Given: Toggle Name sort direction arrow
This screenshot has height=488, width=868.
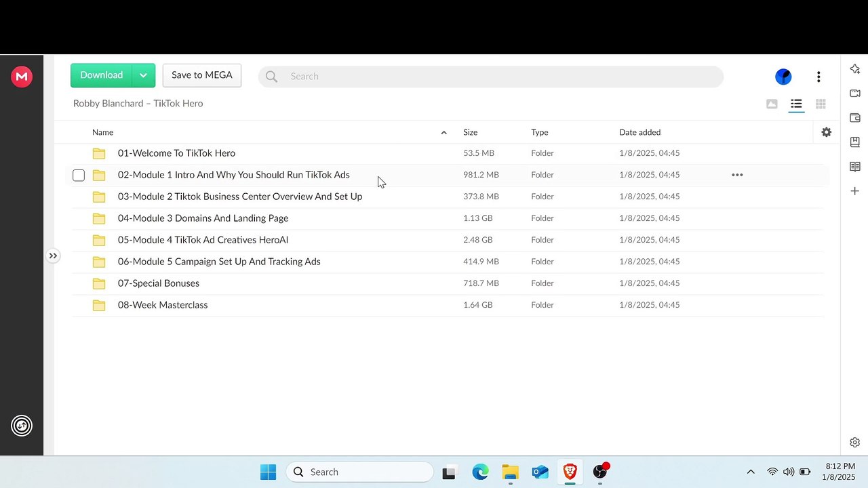Looking at the screenshot, I should click(443, 132).
